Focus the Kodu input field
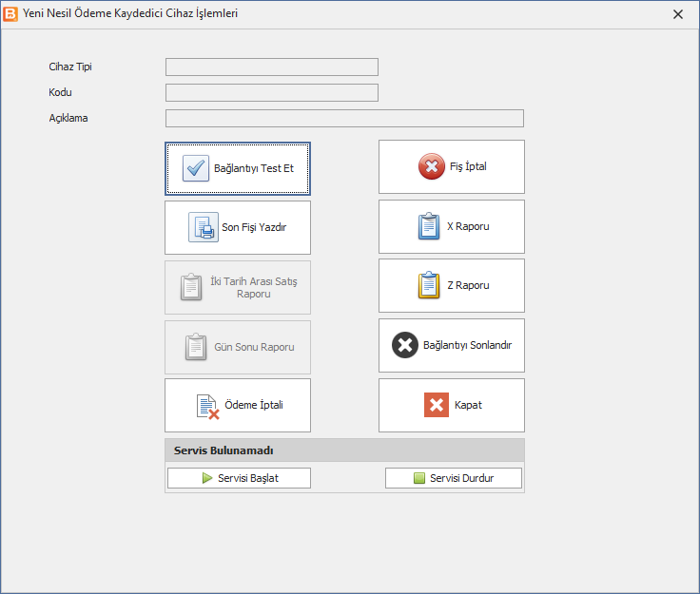 (271, 93)
